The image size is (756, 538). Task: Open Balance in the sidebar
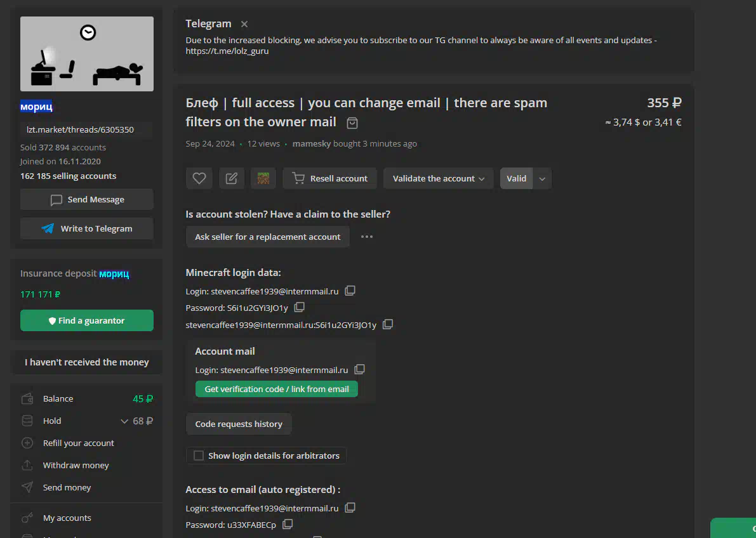coord(87,398)
